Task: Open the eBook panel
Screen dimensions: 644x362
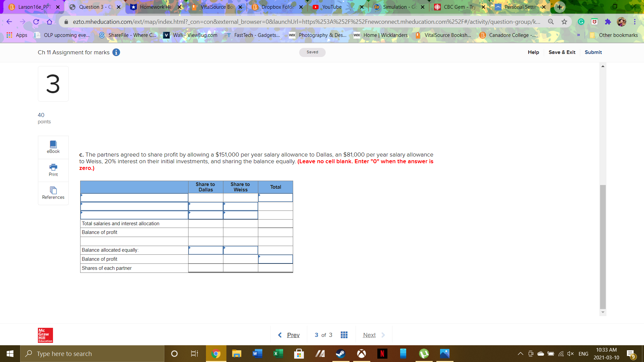Action: click(x=53, y=147)
